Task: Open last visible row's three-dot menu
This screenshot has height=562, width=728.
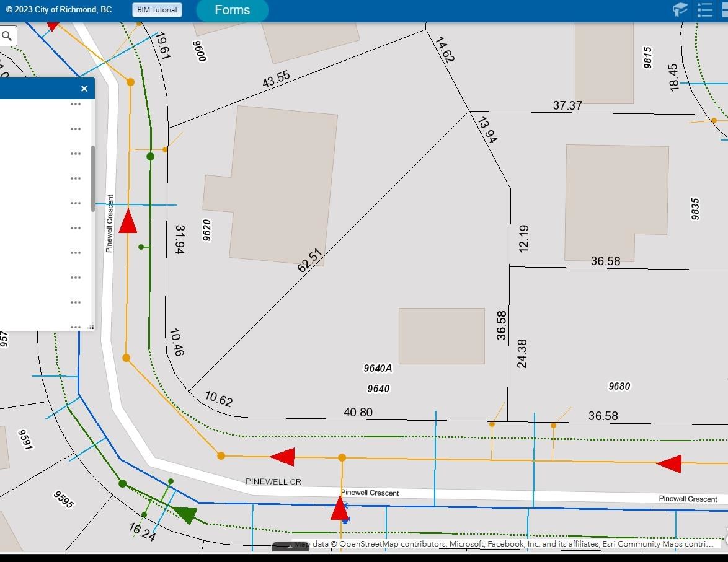Action: coord(76,326)
